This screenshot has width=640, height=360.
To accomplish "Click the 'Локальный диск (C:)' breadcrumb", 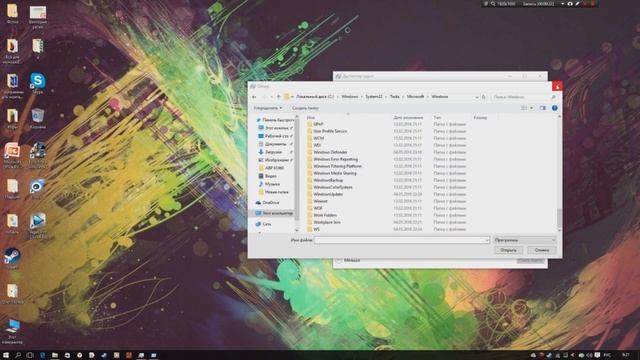I will click(x=315, y=97).
